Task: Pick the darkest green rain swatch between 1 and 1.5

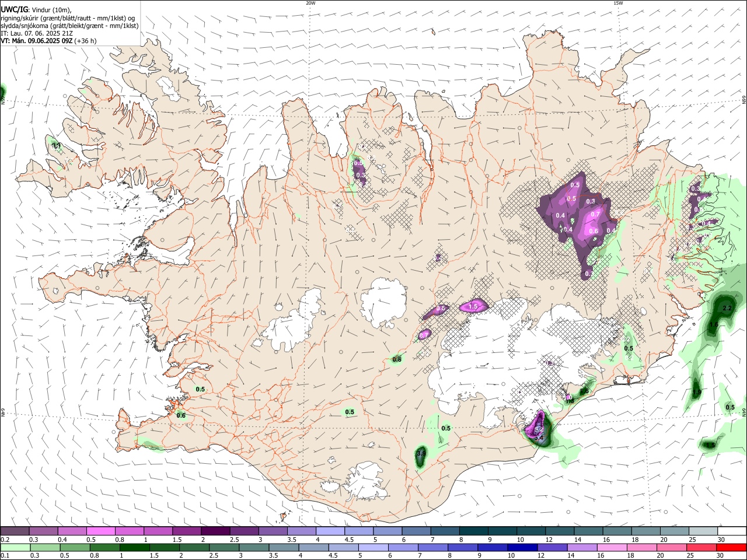Action: pyautogui.click(x=134, y=547)
